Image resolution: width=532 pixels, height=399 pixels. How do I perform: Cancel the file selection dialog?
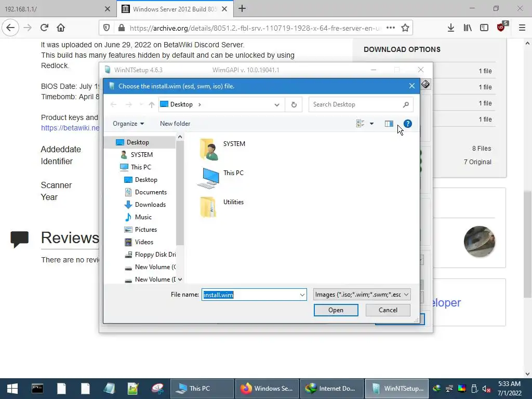[388, 310]
